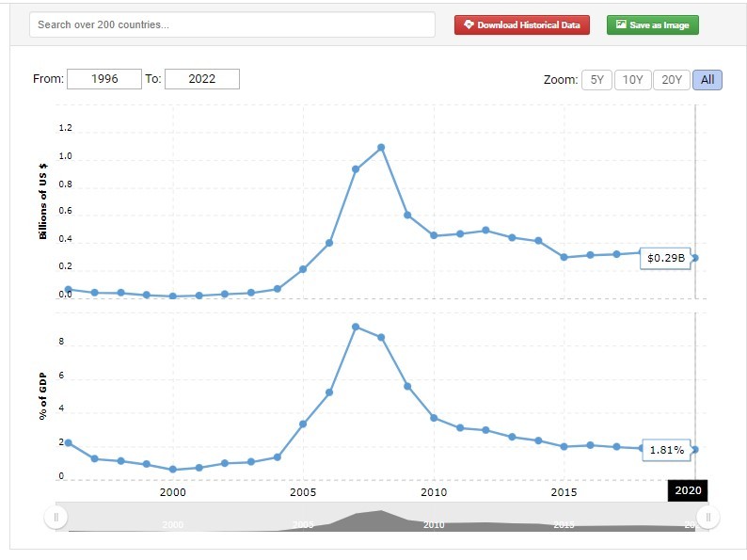Select the All zoom option
This screenshot has height=560, width=747.
tap(707, 80)
